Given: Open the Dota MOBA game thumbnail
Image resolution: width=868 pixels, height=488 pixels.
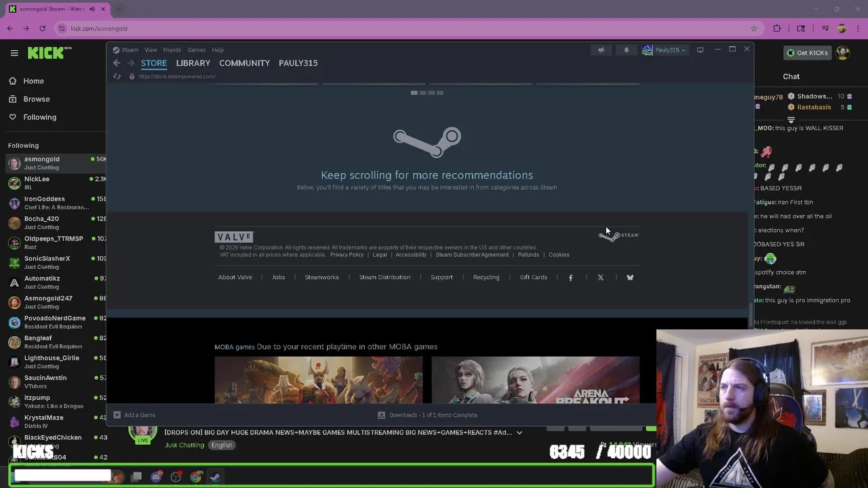Looking at the screenshot, I should pyautogui.click(x=319, y=380).
